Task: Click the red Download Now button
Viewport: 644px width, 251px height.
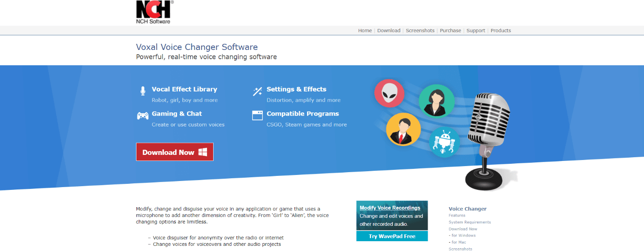Action: 175,152
